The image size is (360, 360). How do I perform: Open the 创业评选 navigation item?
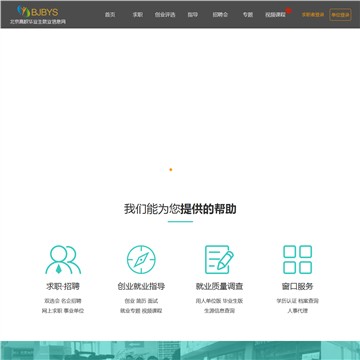click(165, 15)
